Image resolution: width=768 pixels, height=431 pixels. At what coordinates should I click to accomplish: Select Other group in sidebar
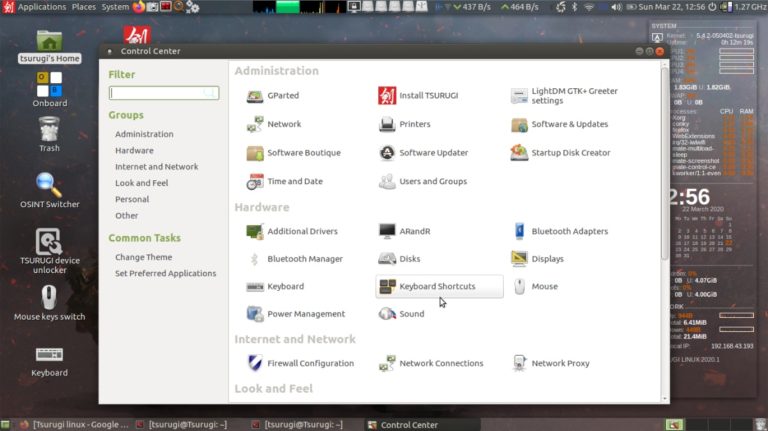[126, 216]
